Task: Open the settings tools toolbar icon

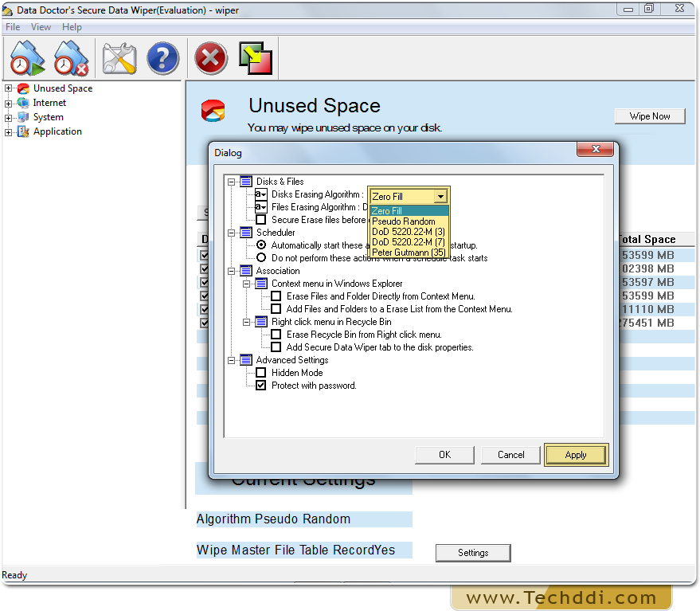Action: point(119,58)
